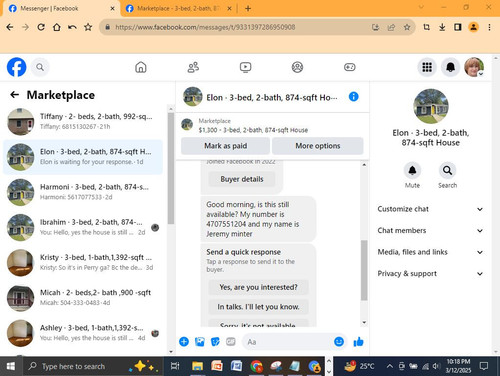Screen dimensions: 500x376
Task: Expand the Chat members section
Action: (430, 230)
